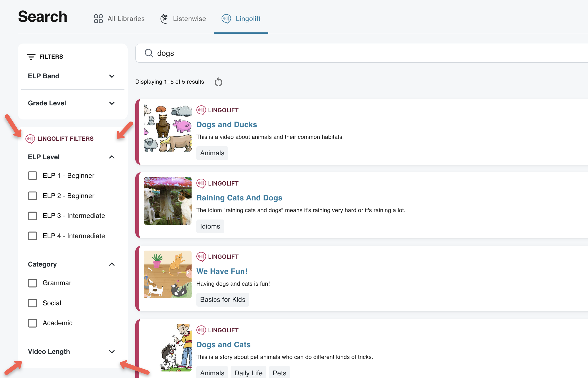Viewport: 588px width, 378px height.
Task: Collapse the Category section
Action: [112, 264]
